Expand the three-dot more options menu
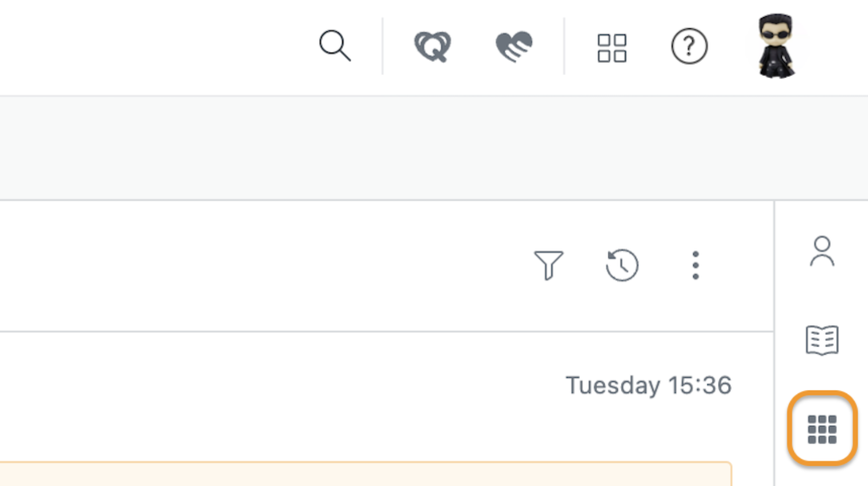 [696, 266]
